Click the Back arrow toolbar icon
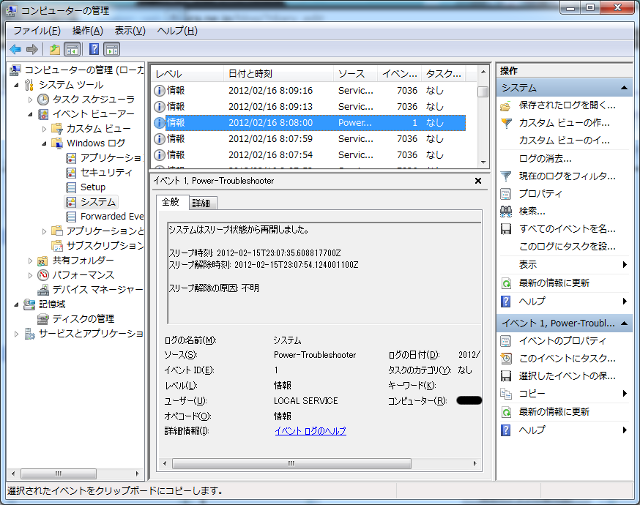Image resolution: width=640 pixels, height=505 pixels. click(x=15, y=49)
